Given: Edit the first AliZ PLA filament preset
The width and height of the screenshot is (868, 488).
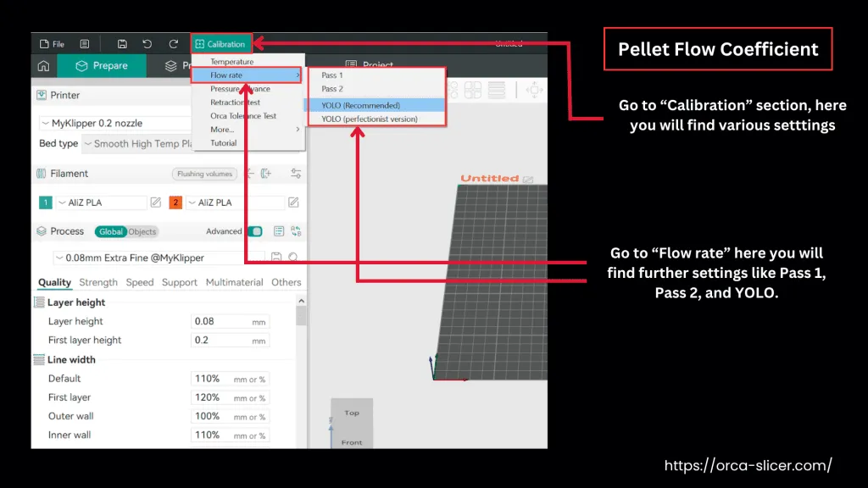Looking at the screenshot, I should [x=155, y=202].
